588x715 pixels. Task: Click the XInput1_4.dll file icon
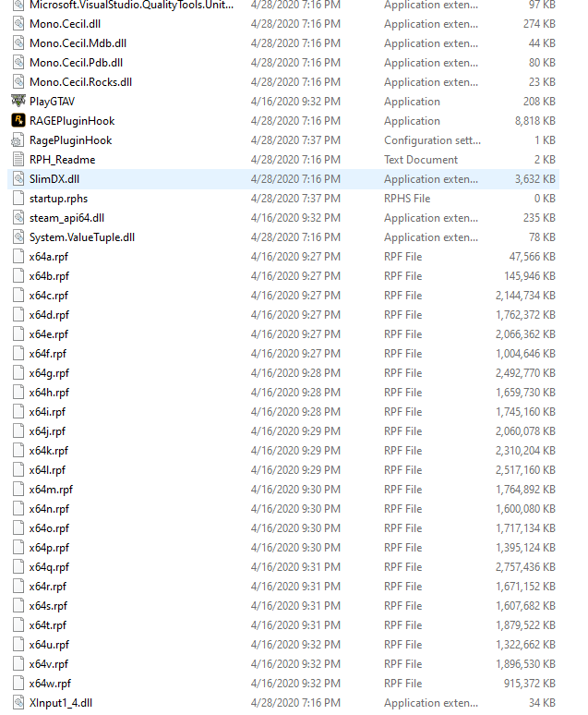(18, 702)
